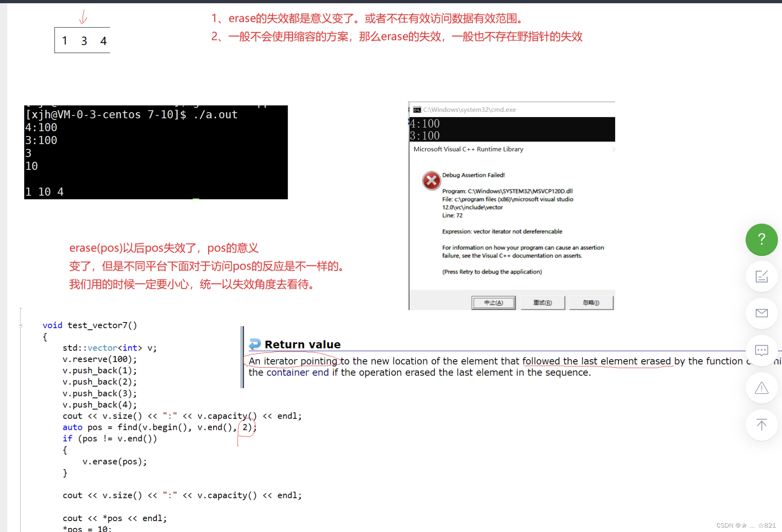Click the 中止(A) abort button

point(493,302)
